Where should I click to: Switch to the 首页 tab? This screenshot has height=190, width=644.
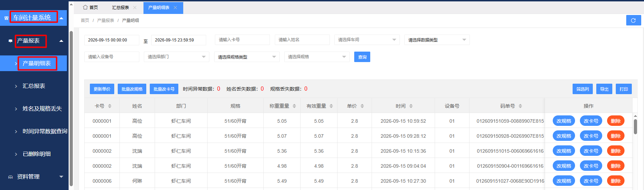pyautogui.click(x=91, y=7)
